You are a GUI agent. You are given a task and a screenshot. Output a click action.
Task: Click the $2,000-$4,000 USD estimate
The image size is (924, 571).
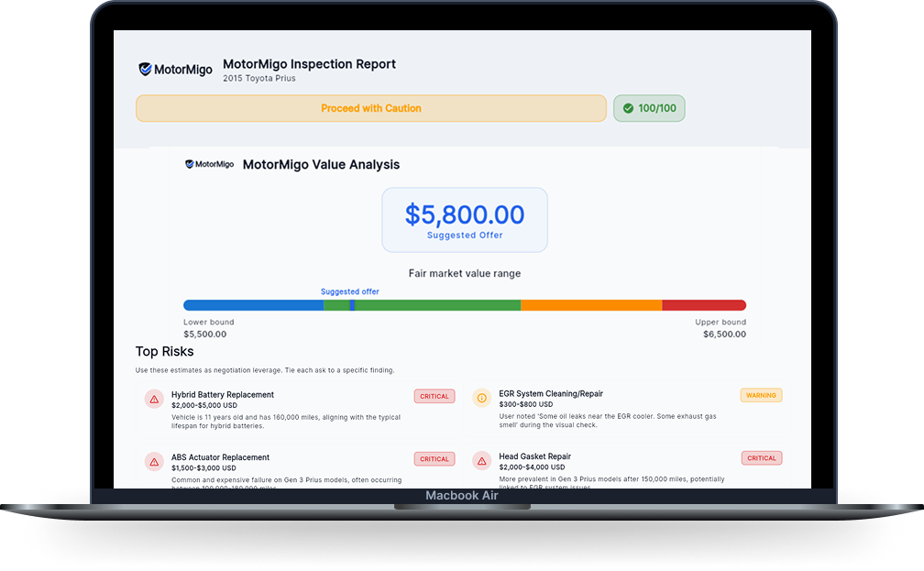532,467
